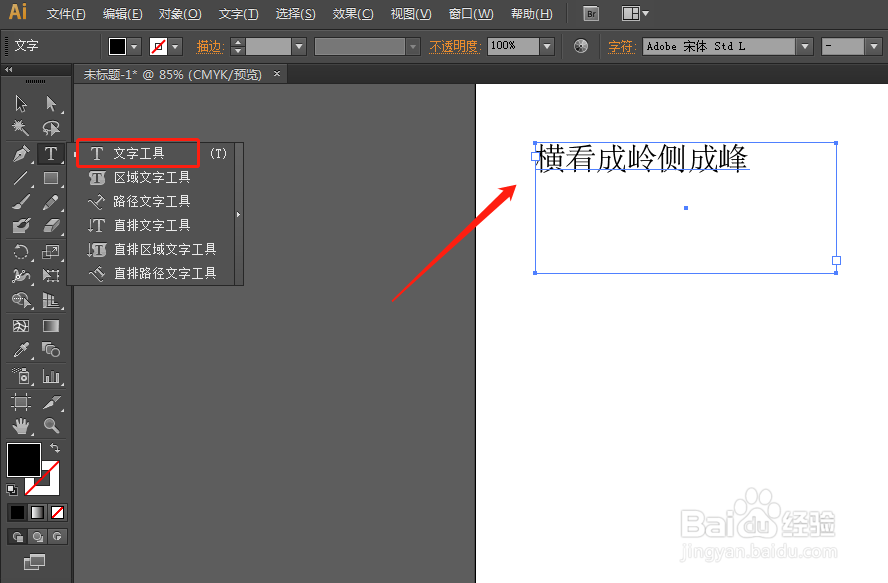888x583 pixels.
Task: Select the Column Graph tool
Action: click(51, 376)
